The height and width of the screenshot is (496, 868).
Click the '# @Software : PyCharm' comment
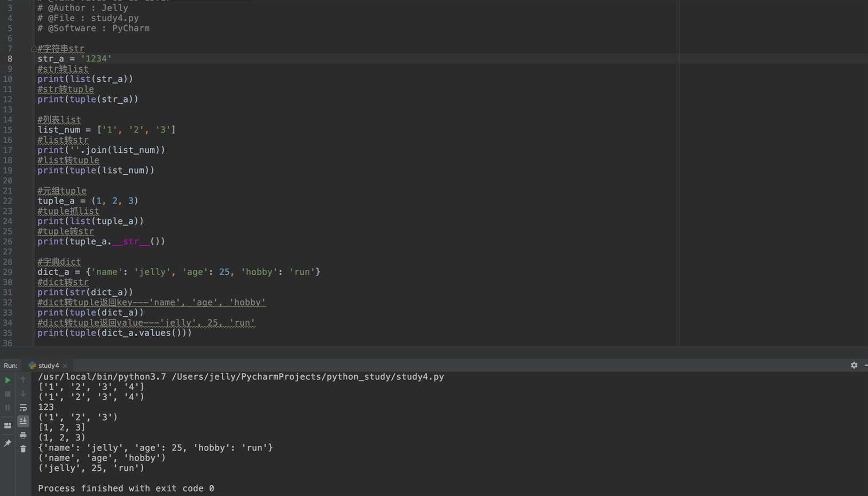(x=93, y=28)
